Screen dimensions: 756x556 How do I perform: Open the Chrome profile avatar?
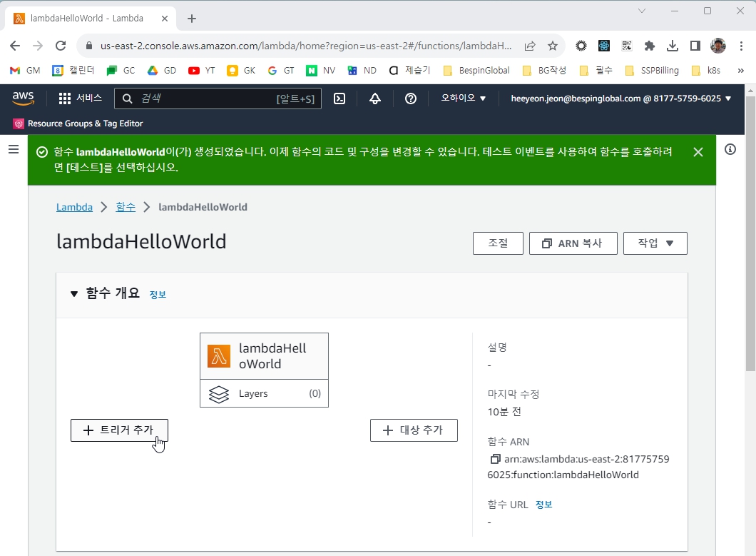pos(718,46)
